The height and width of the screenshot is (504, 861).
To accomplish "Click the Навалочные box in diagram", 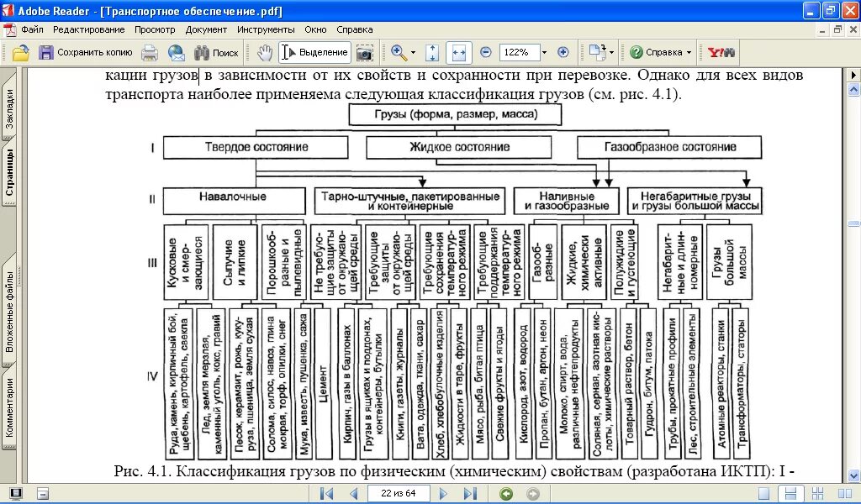I will point(235,202).
